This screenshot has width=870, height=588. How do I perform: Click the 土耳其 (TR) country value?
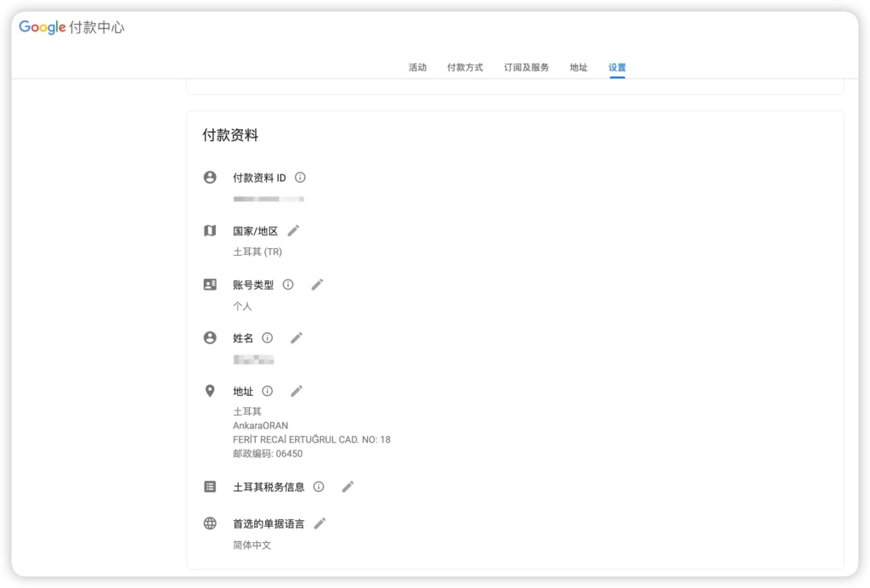tap(257, 252)
